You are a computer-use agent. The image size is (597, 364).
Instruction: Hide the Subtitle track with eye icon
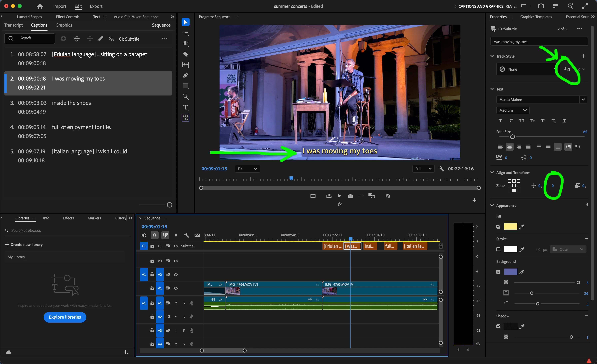(176, 246)
